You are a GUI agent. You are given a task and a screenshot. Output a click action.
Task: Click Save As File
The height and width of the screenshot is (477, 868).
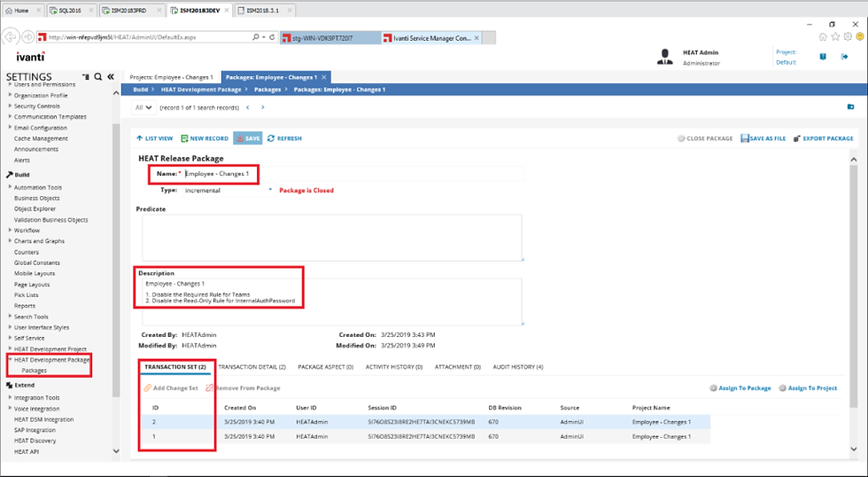(x=763, y=138)
